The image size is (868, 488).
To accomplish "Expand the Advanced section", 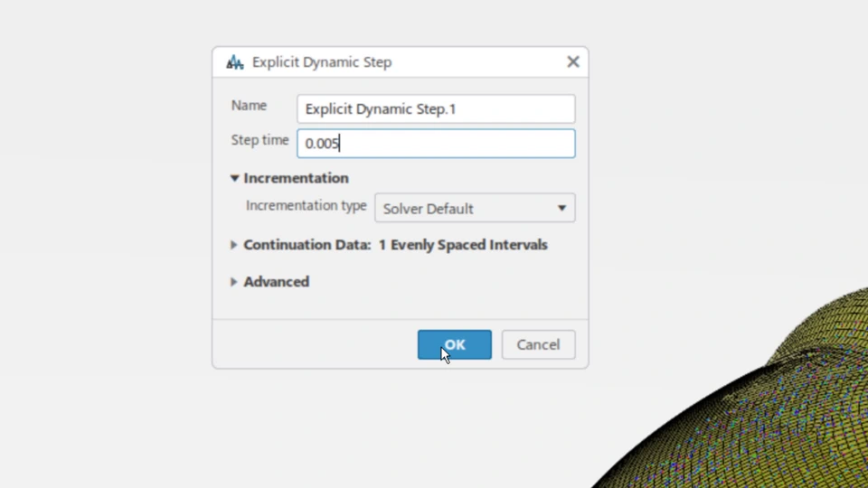I will [233, 282].
